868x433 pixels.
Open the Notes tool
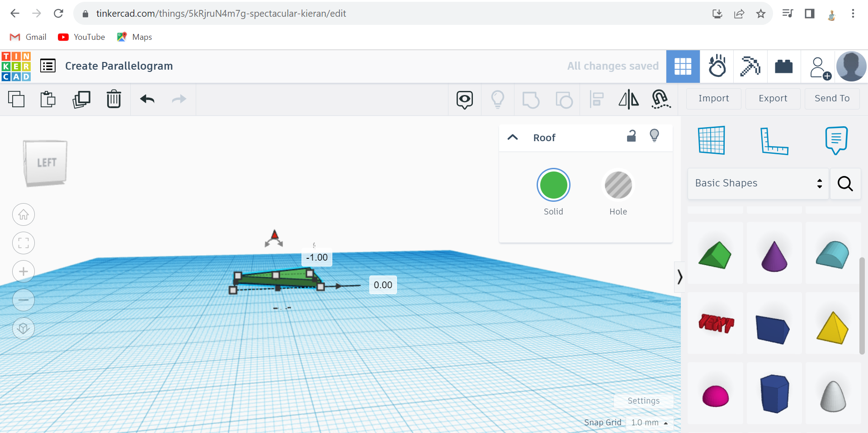[836, 140]
